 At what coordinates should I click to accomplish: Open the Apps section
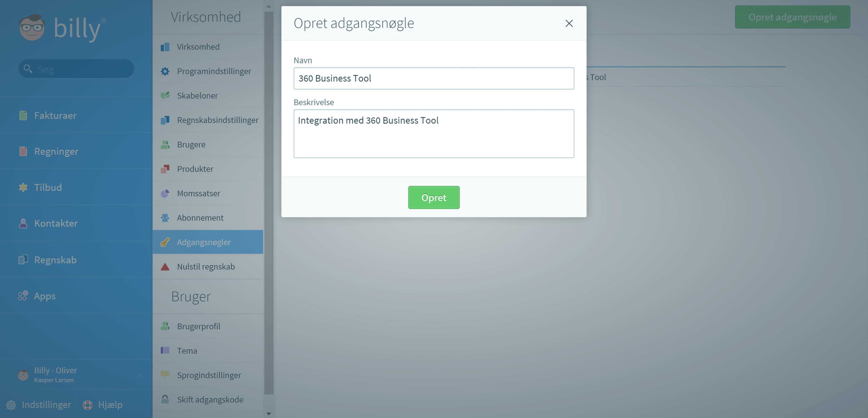(76, 296)
